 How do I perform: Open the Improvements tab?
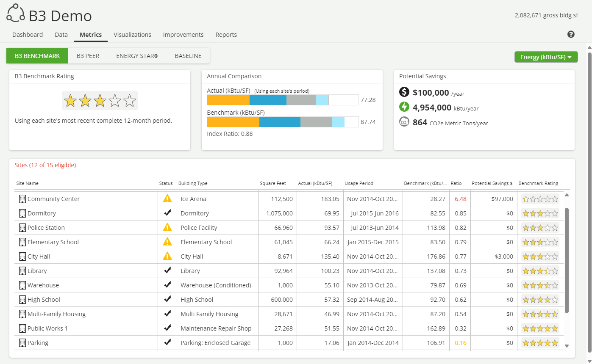click(183, 35)
